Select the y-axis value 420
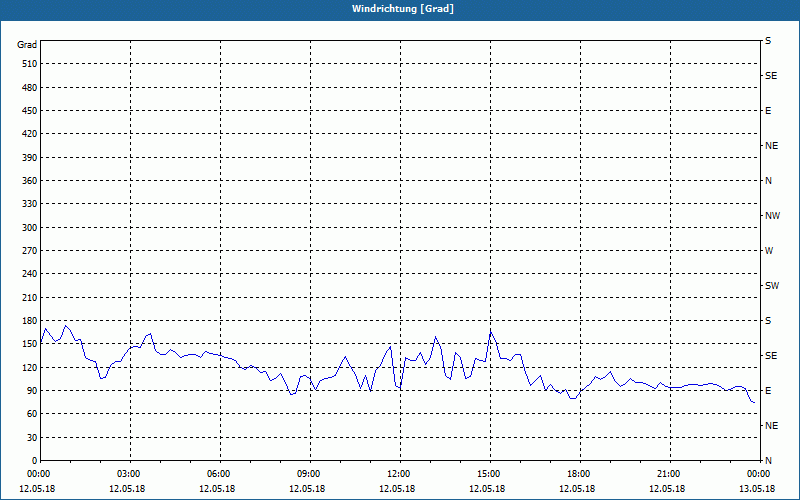The height and width of the screenshot is (500, 800). (x=30, y=134)
